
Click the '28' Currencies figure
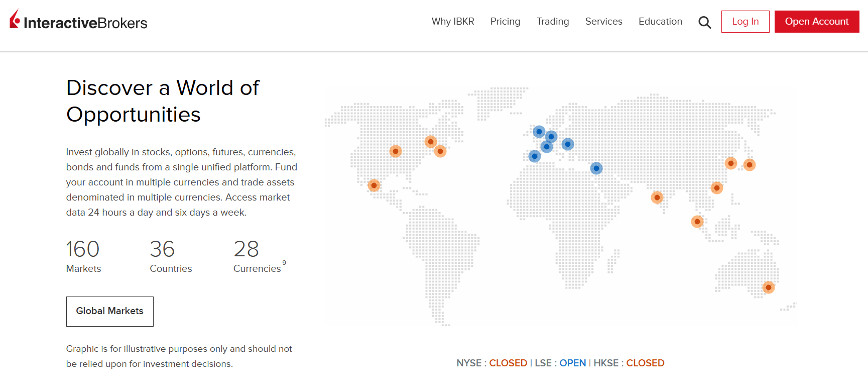click(246, 249)
